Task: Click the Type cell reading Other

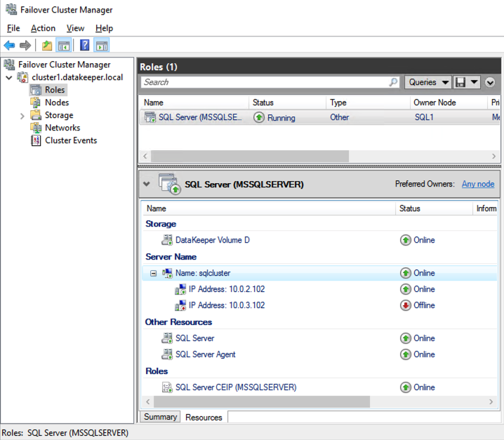Action: [x=340, y=117]
